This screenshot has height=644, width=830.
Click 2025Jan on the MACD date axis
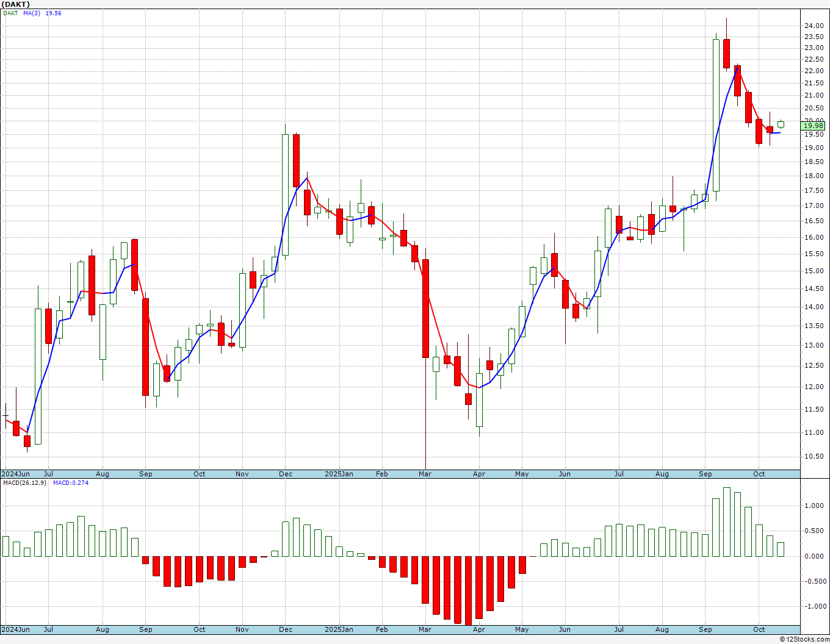[339, 629]
